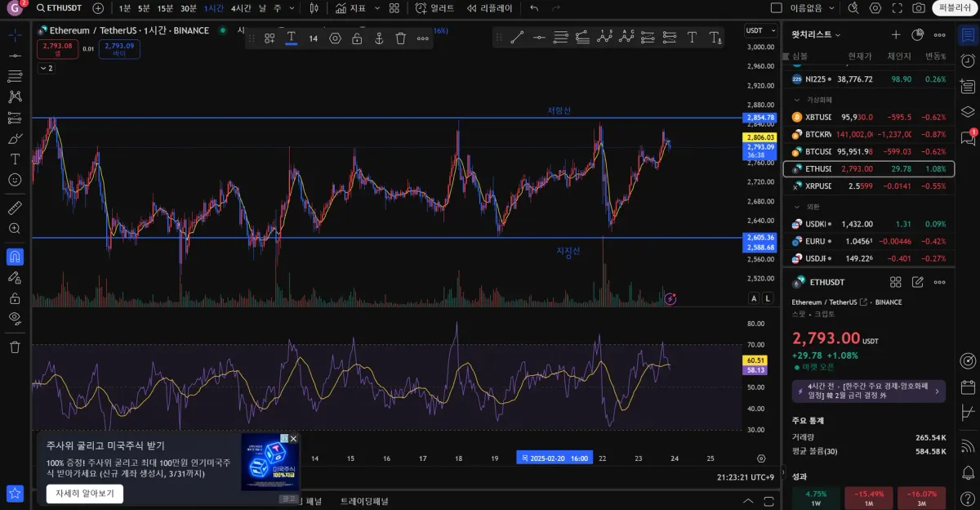Viewport: 980px width, 510px height.
Task: Toggle lock on the selected drawing
Action: pos(357,38)
